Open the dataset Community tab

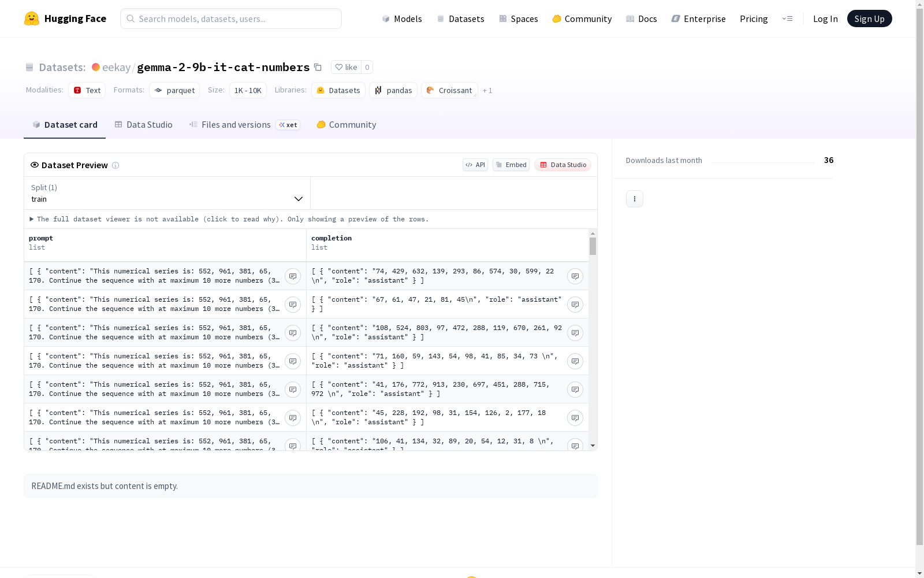pyautogui.click(x=346, y=125)
